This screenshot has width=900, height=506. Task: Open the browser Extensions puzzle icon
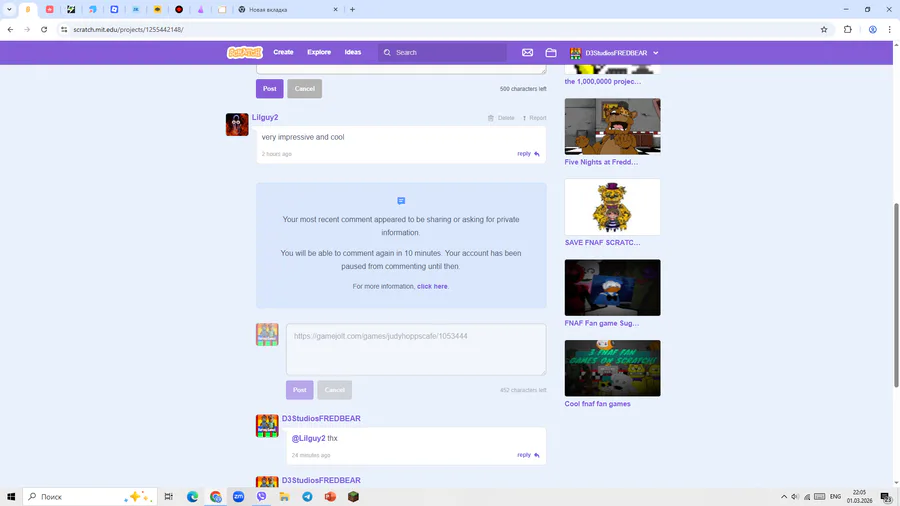coord(848,29)
